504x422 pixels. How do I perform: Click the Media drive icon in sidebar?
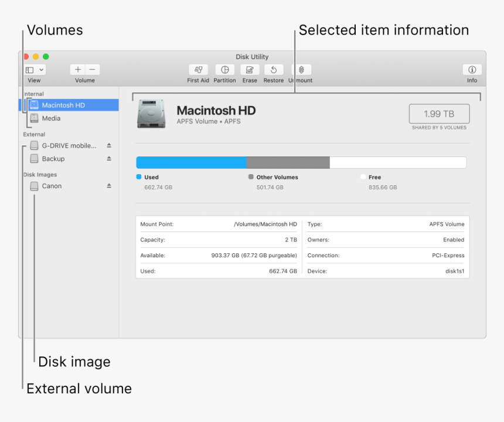34,118
